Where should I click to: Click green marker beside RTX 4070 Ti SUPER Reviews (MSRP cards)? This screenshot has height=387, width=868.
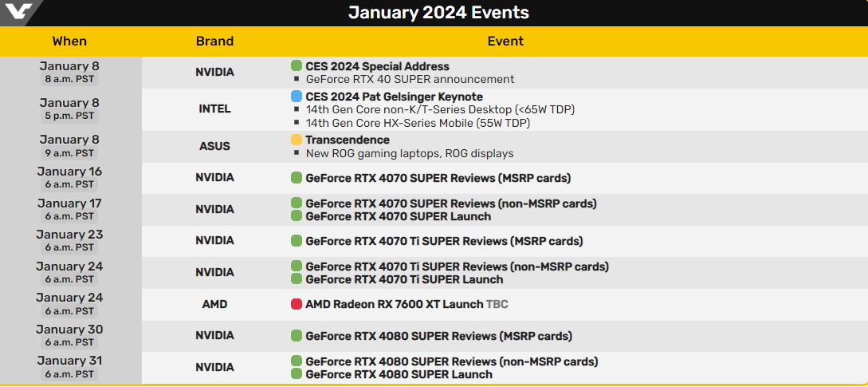tap(297, 241)
